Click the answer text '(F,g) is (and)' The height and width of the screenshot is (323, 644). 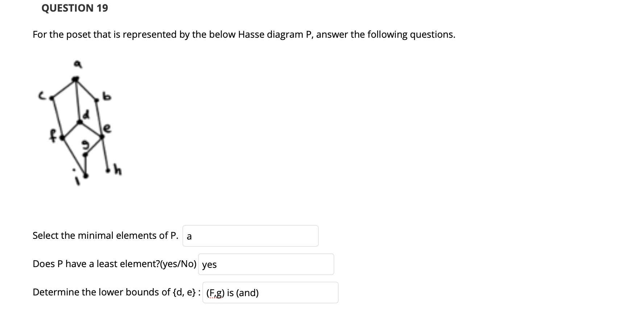pyautogui.click(x=232, y=293)
